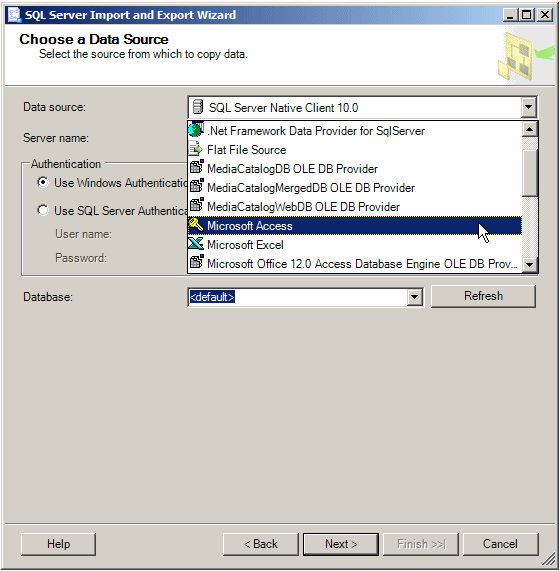Click the Office 12.0 Access Database Engine icon
Screen dimensions: 560x571
[196, 262]
